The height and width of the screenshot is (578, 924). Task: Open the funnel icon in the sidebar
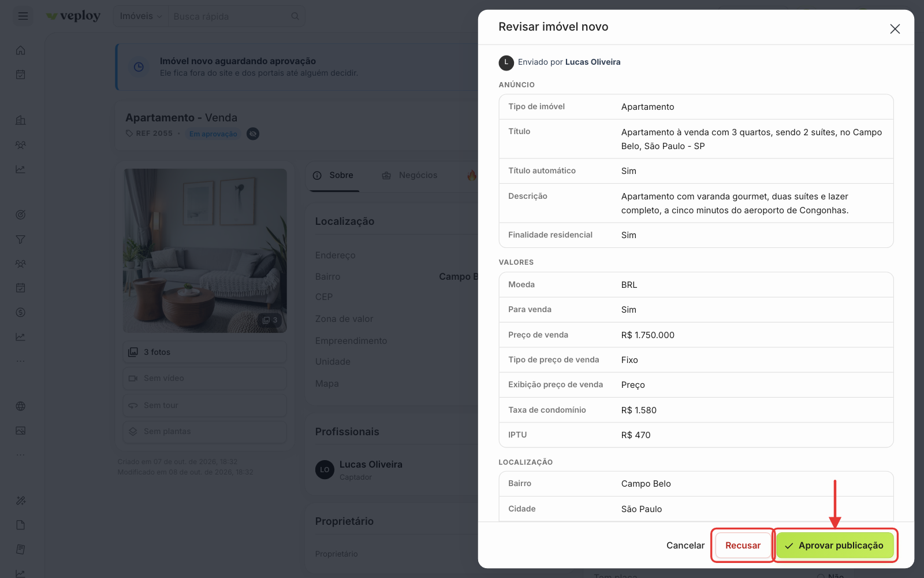[x=21, y=239]
